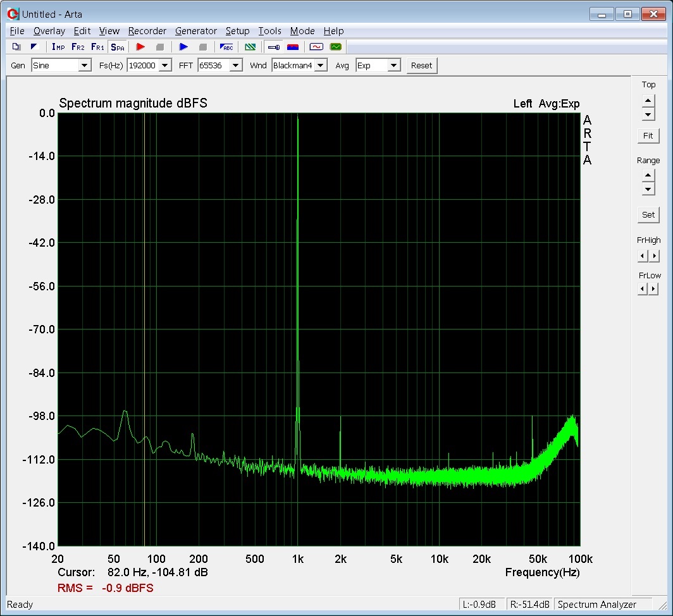The image size is (673, 616).
Task: Open the Edit menu
Action: point(82,31)
